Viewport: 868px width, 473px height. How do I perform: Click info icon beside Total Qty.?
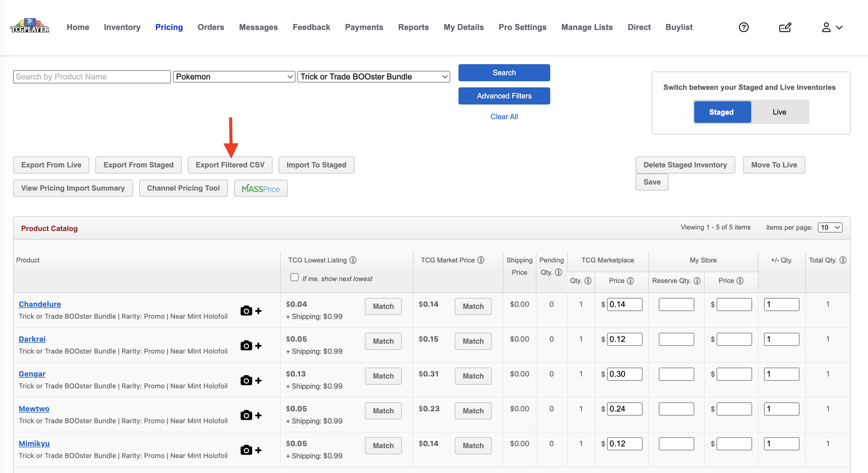(843, 260)
